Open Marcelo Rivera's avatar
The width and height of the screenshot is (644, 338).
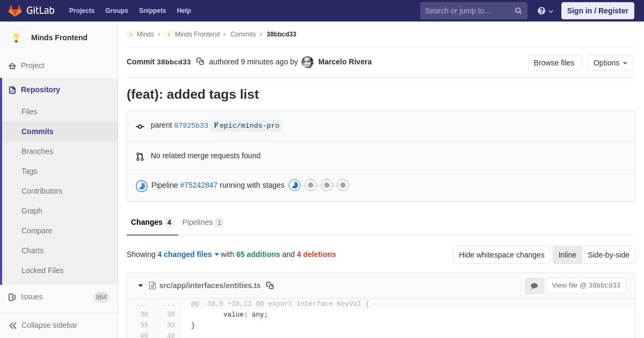tap(308, 62)
